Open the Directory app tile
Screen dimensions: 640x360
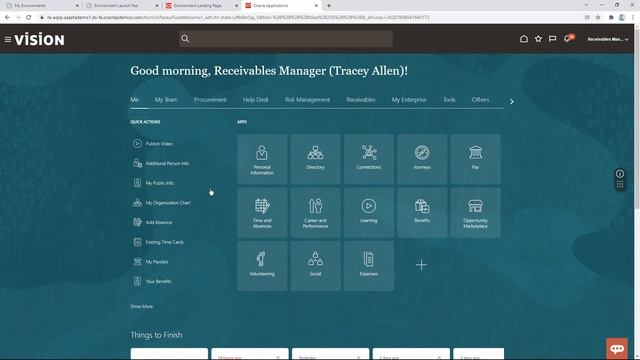point(316,159)
